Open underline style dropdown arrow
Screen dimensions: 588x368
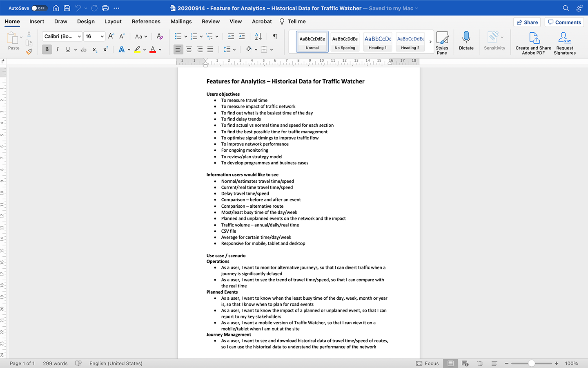pos(76,49)
